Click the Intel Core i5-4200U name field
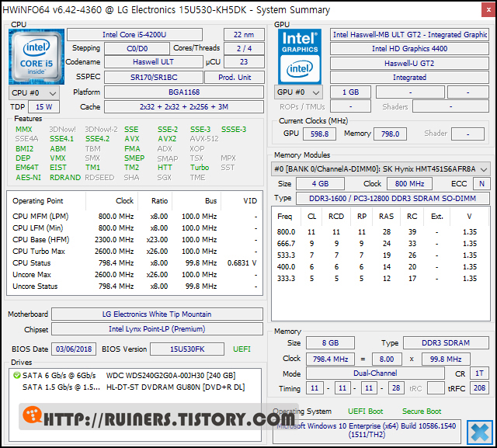Screen dimensions: 497x448 click(x=134, y=34)
